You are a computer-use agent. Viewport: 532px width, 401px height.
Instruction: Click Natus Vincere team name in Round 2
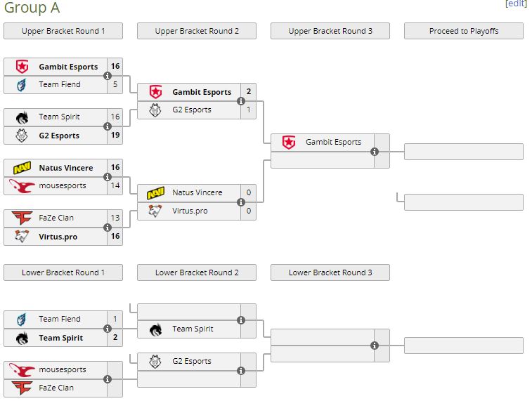(197, 192)
